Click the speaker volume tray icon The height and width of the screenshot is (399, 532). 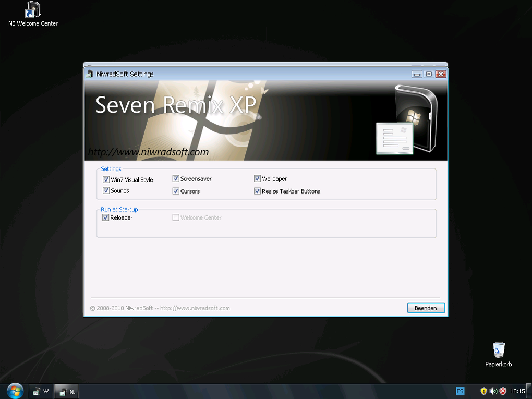(493, 391)
